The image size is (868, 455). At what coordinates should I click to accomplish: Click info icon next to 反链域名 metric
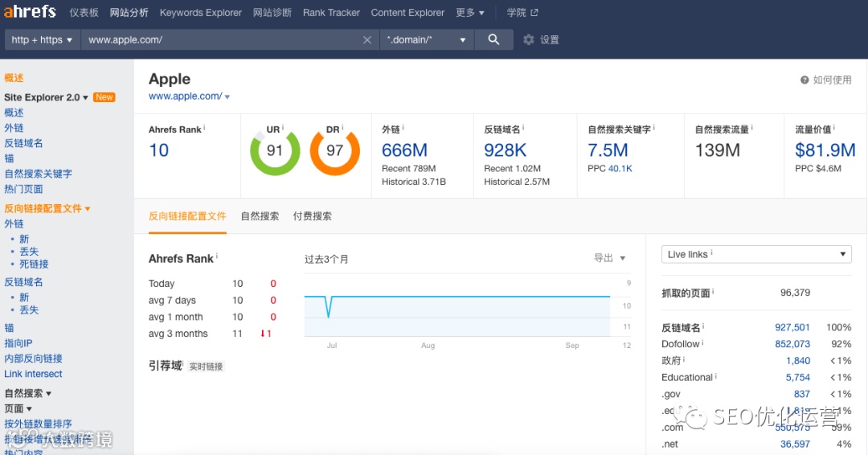[523, 128]
